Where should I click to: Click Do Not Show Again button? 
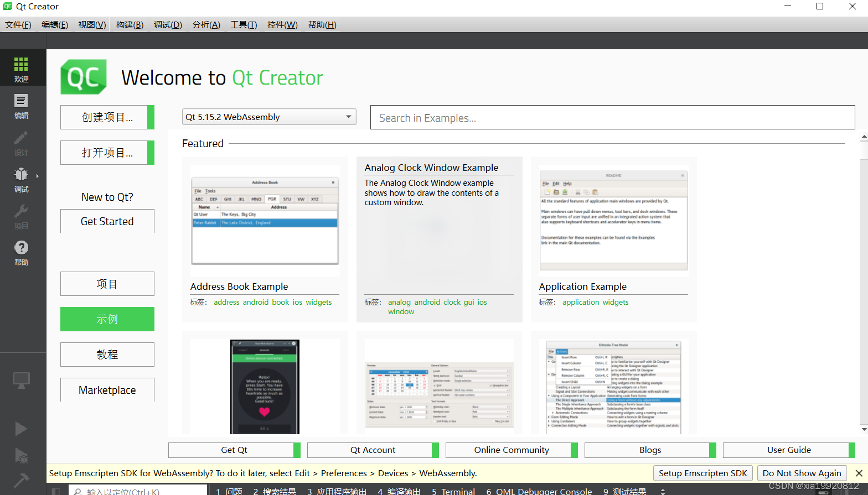(x=802, y=473)
